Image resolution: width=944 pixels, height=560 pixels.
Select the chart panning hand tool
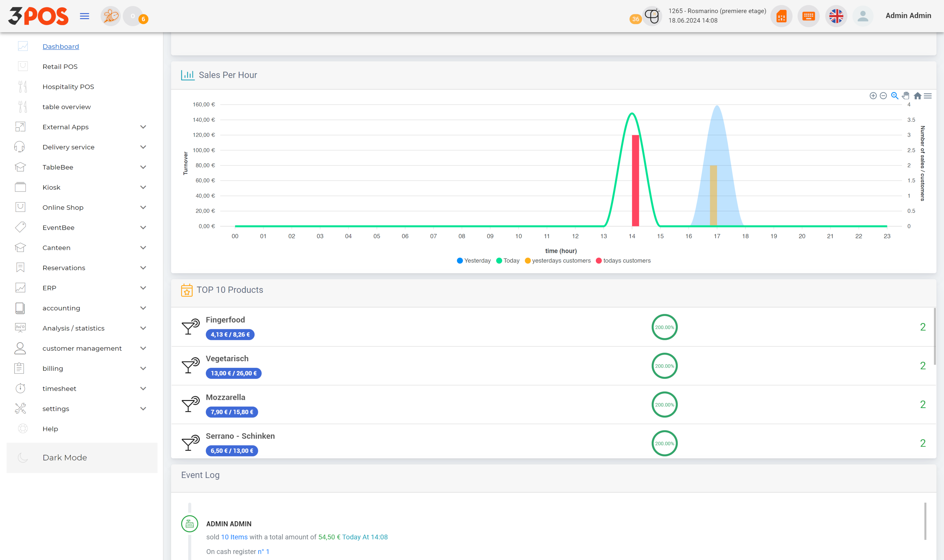906,96
